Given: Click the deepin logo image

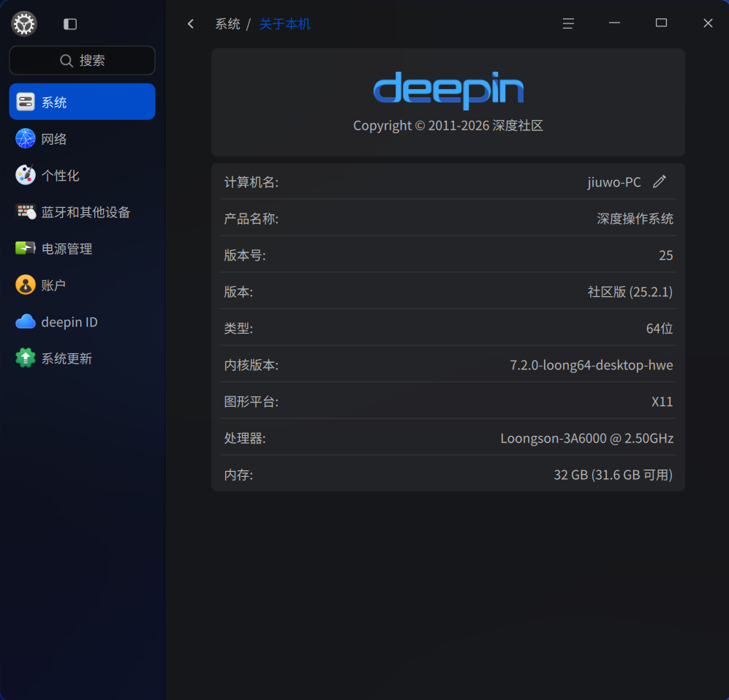Looking at the screenshot, I should point(449,90).
